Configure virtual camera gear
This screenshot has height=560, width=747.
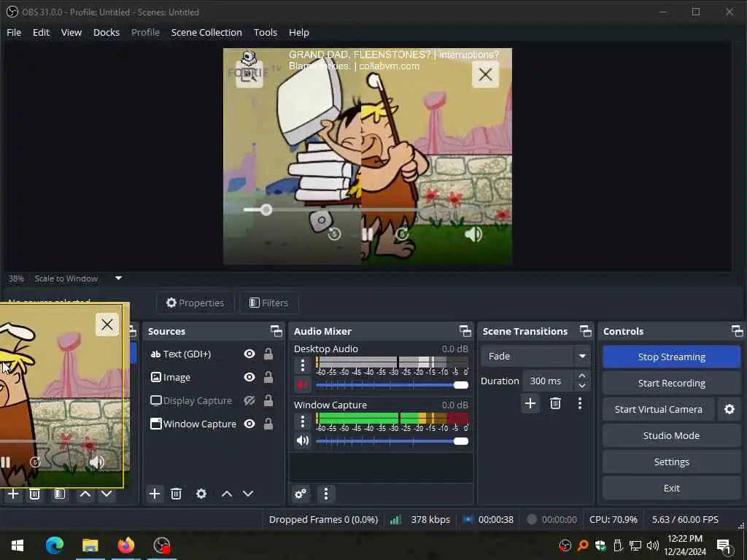[x=729, y=409]
